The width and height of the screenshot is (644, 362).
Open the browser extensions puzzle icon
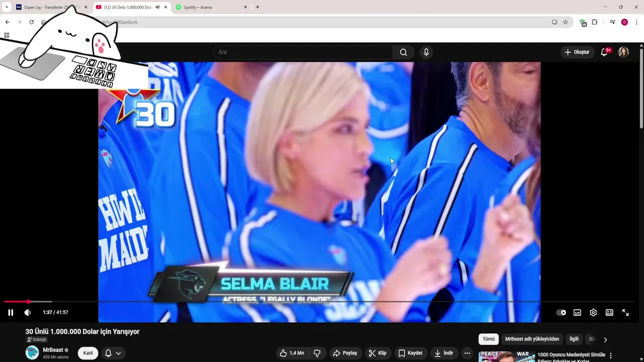click(594, 22)
